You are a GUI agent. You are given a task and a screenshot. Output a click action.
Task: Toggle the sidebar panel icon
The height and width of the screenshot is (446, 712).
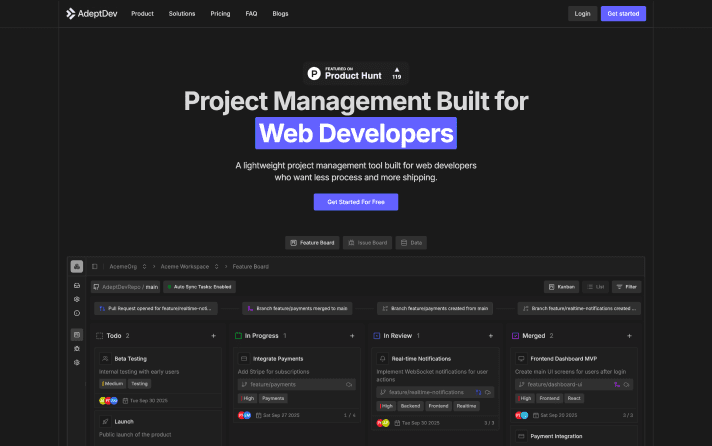click(x=94, y=267)
